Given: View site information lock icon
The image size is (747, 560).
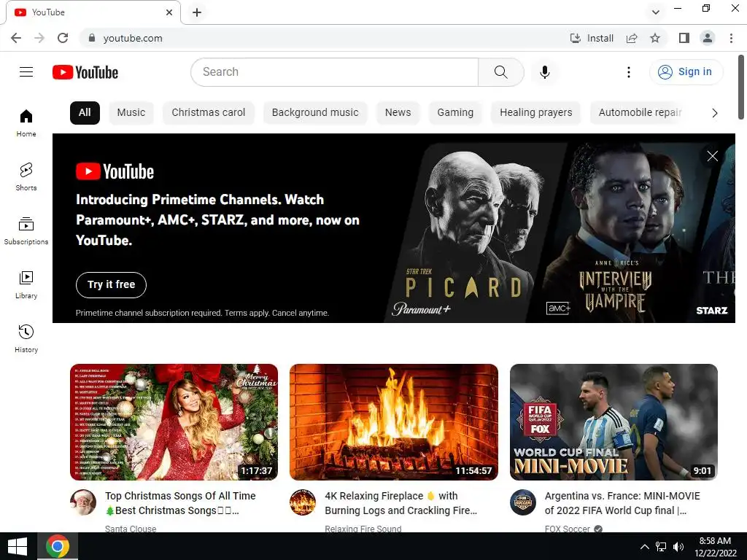Looking at the screenshot, I should (92, 38).
